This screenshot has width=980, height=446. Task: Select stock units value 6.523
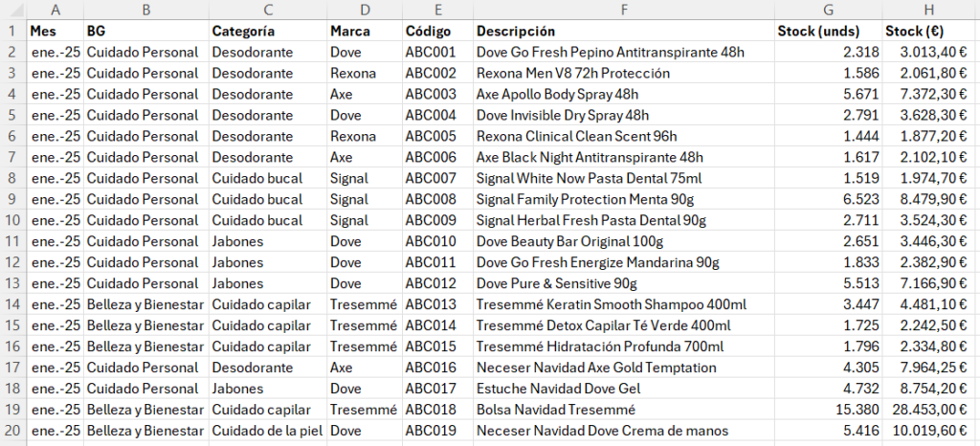click(829, 199)
